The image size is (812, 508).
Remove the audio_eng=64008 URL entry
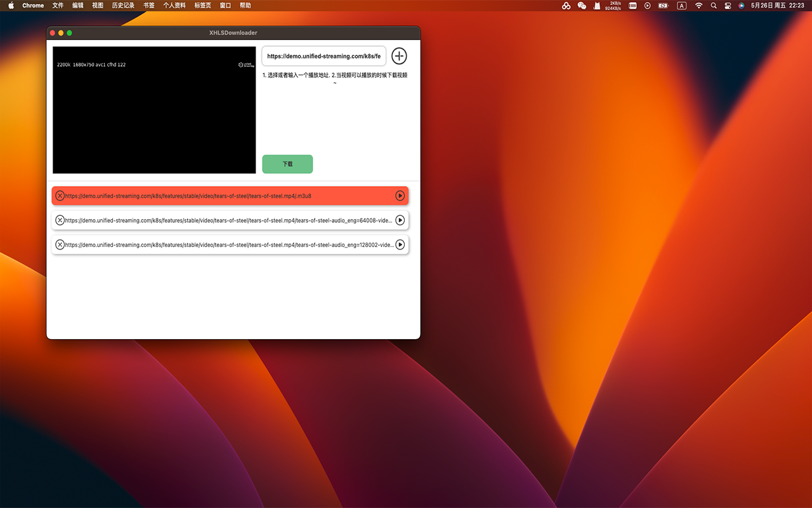point(60,220)
